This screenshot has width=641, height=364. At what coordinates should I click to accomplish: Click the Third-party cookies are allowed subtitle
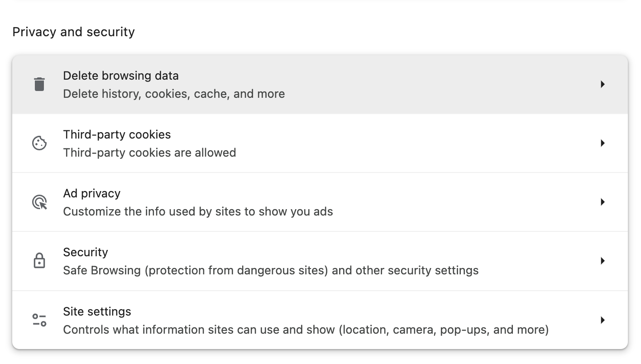click(149, 153)
